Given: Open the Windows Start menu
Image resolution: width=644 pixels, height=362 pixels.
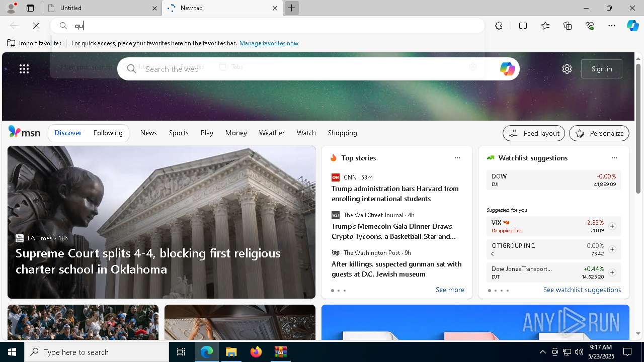Looking at the screenshot, I should 12,352.
